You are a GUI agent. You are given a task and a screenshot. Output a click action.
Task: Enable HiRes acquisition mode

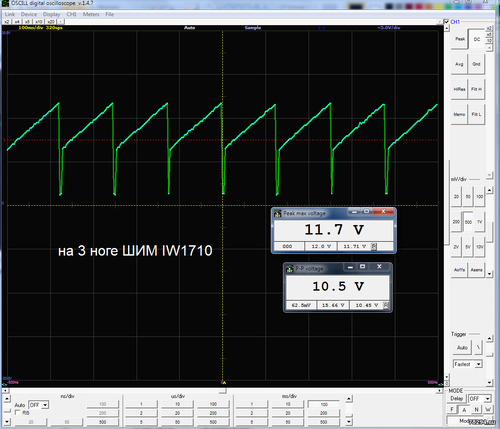pyautogui.click(x=459, y=89)
